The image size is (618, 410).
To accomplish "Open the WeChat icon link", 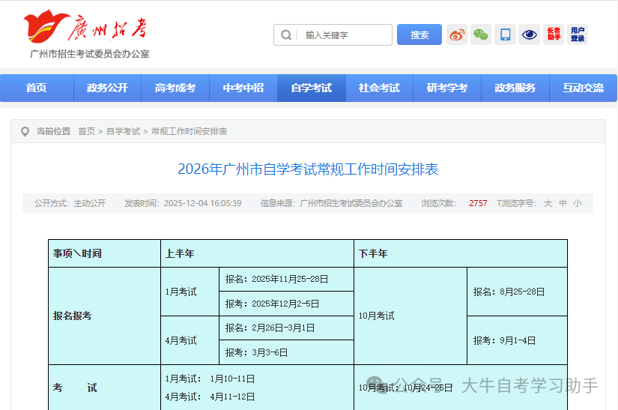I will pos(481,35).
